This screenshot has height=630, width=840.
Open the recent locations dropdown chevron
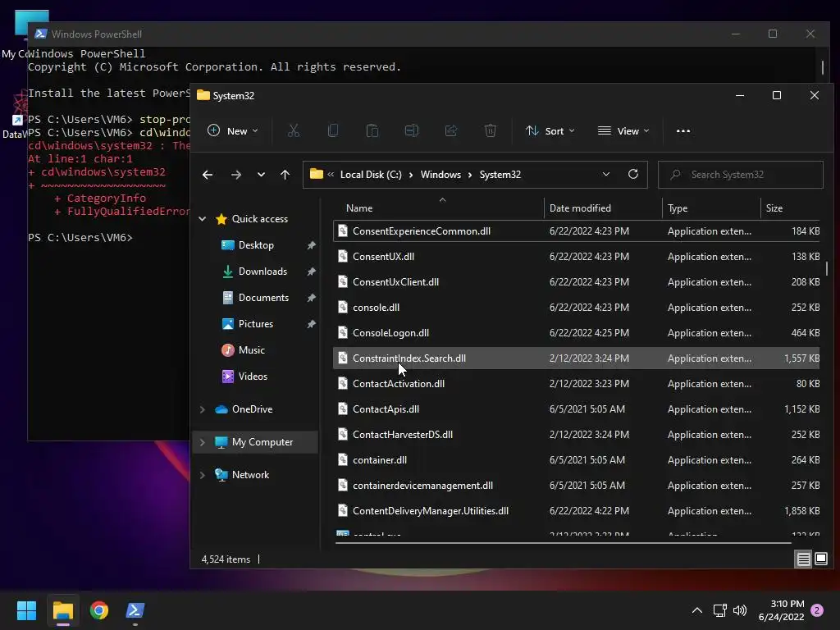pyautogui.click(x=261, y=175)
